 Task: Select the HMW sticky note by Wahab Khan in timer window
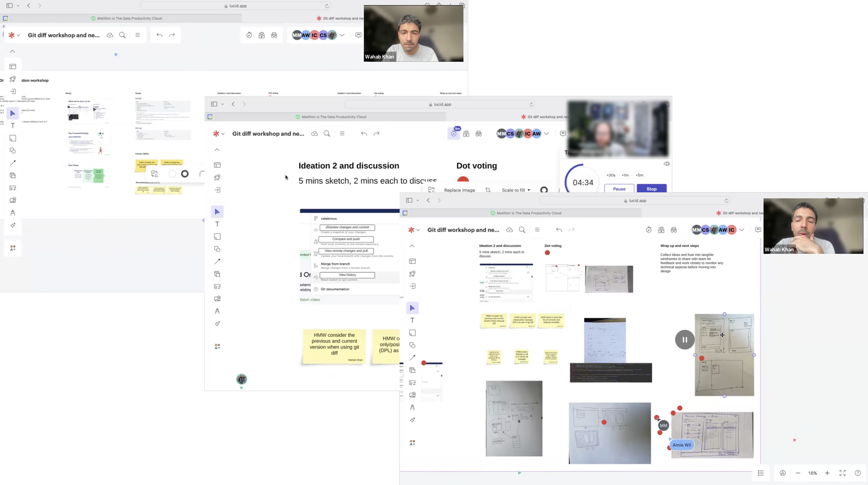click(x=334, y=346)
